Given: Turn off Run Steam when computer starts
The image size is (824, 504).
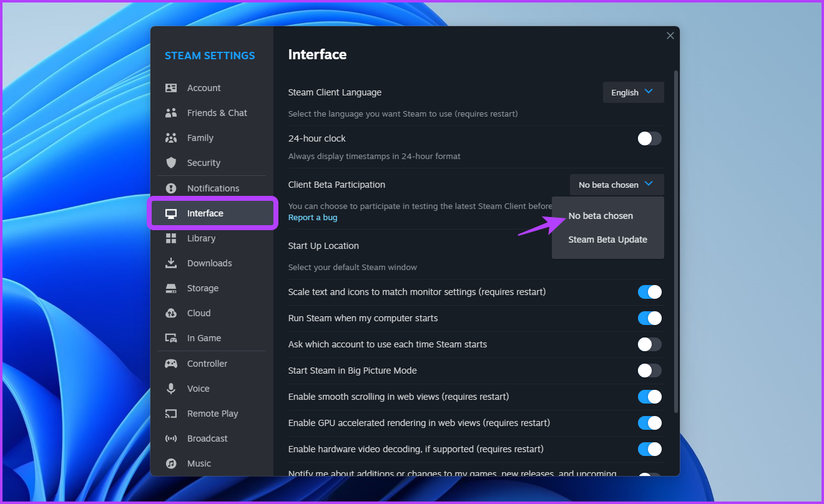Looking at the screenshot, I should [649, 318].
